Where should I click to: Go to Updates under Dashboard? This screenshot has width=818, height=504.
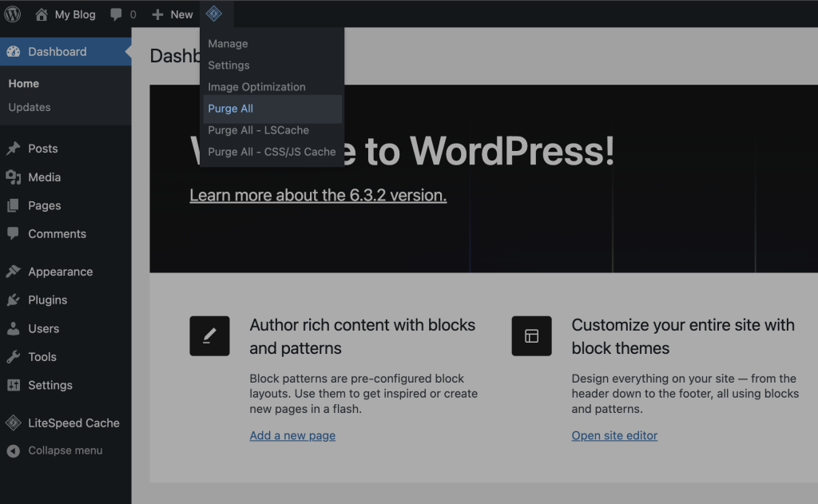(30, 107)
